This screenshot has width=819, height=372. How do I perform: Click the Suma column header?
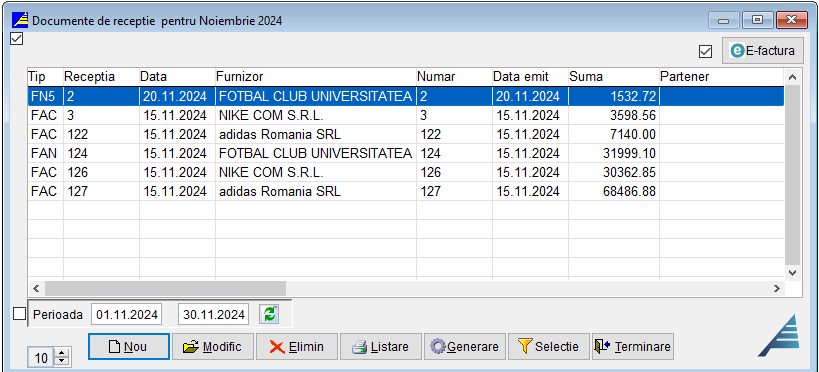(x=614, y=77)
